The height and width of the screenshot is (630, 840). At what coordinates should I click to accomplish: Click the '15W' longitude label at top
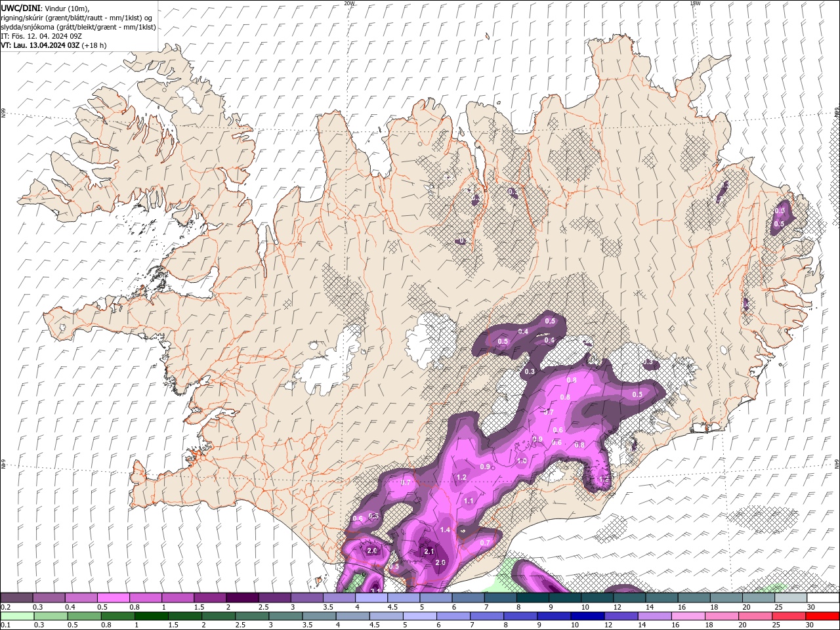(x=695, y=3)
